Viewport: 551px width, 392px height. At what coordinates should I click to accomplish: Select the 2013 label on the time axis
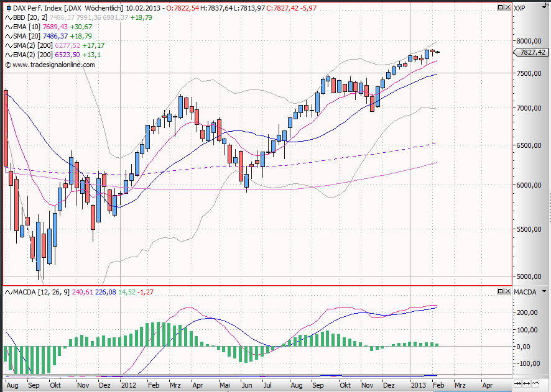click(417, 385)
